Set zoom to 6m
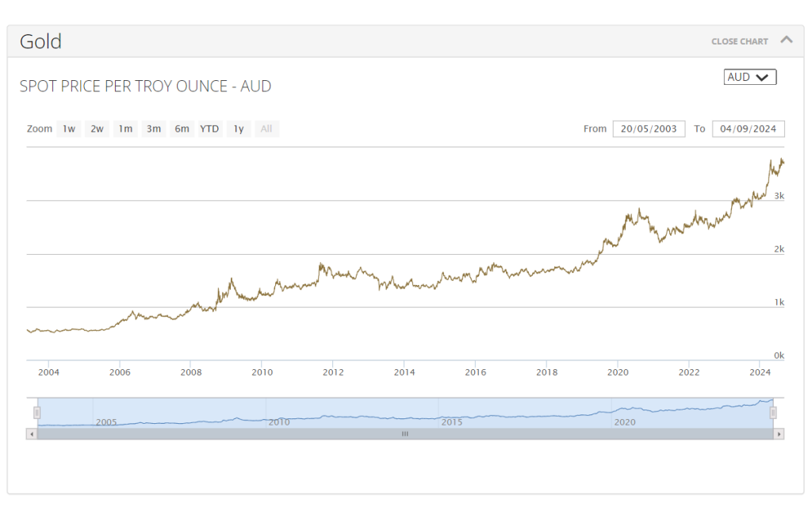812x508 pixels. (182, 129)
